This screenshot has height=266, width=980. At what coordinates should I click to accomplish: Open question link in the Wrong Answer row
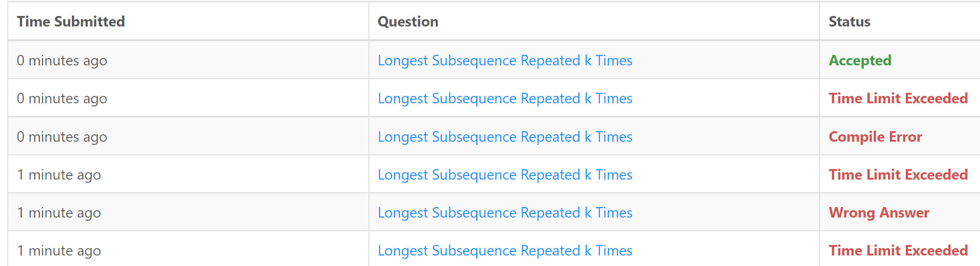[505, 213]
